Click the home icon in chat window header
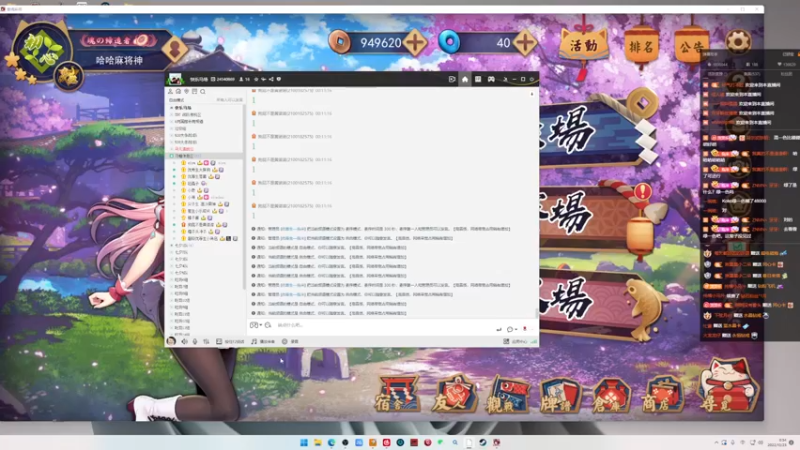The height and width of the screenshot is (450, 800). click(x=465, y=79)
